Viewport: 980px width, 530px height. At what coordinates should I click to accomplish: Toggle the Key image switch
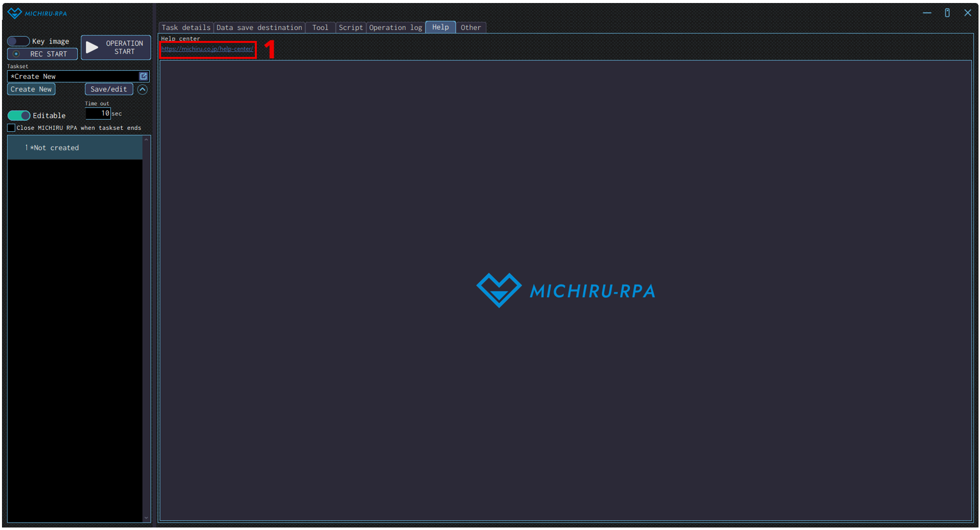[18, 41]
